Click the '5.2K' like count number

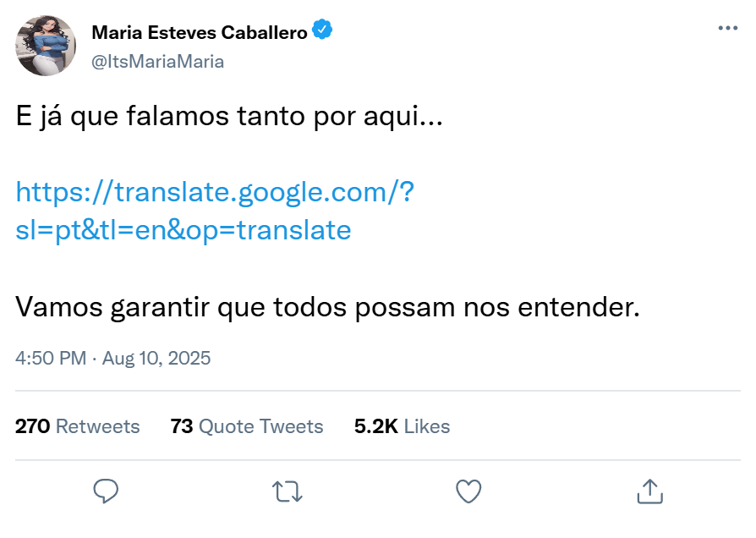(x=375, y=426)
